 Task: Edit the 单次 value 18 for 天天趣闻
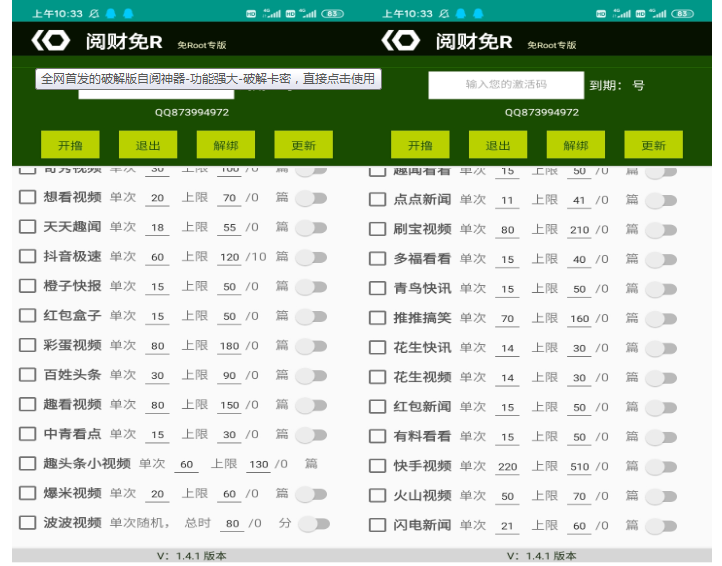coord(157,228)
